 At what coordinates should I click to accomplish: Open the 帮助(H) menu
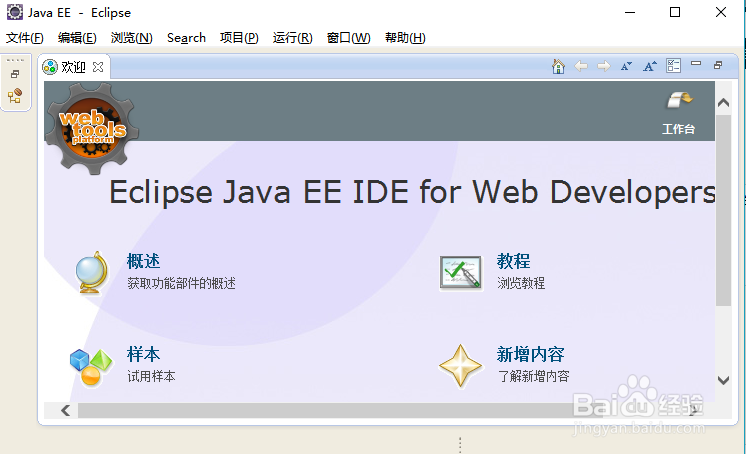[405, 38]
